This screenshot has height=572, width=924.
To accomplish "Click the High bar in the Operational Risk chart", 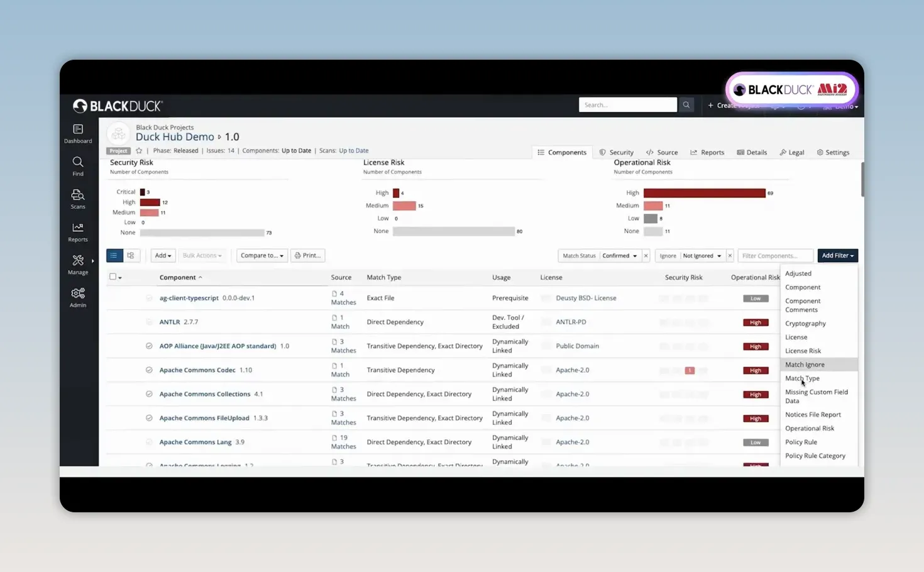I will tap(705, 193).
